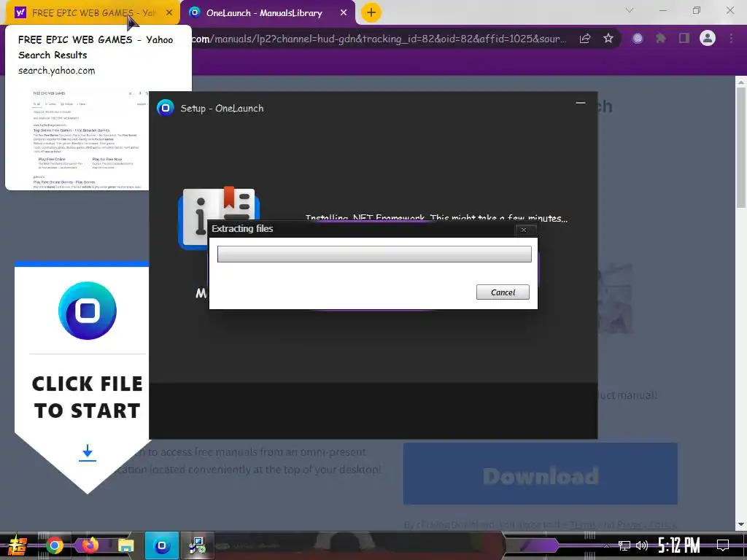Click the share page icon in address bar
This screenshot has width=747, height=560.
[x=585, y=39]
